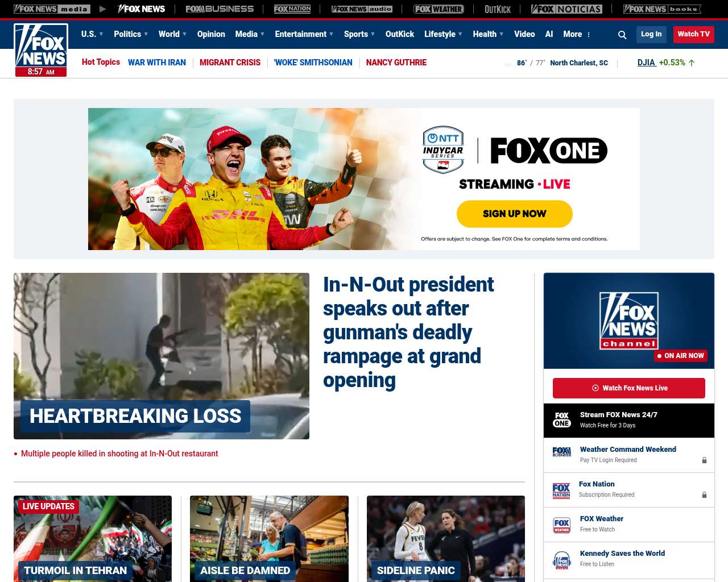Open OutKick logo in network bar

498,9
